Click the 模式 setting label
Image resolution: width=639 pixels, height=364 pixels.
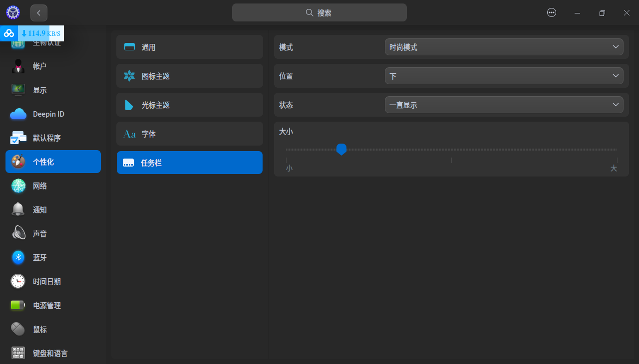[286, 47]
